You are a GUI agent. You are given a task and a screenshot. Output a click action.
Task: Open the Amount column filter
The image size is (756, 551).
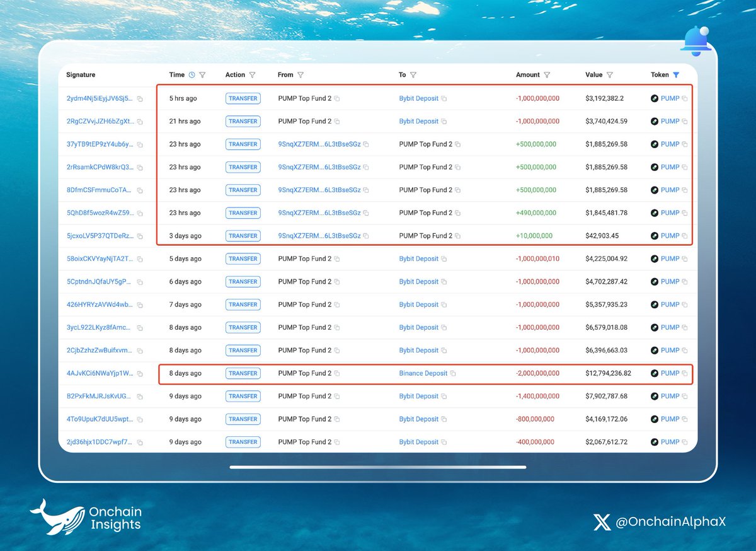point(547,74)
